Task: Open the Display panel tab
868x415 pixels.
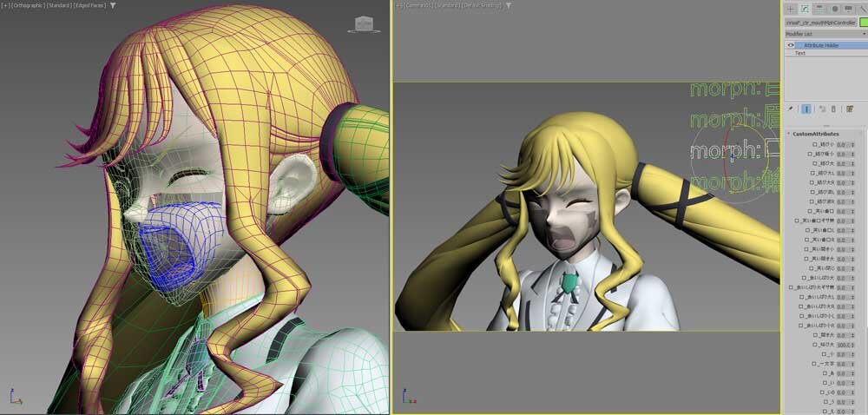Action: [849, 9]
